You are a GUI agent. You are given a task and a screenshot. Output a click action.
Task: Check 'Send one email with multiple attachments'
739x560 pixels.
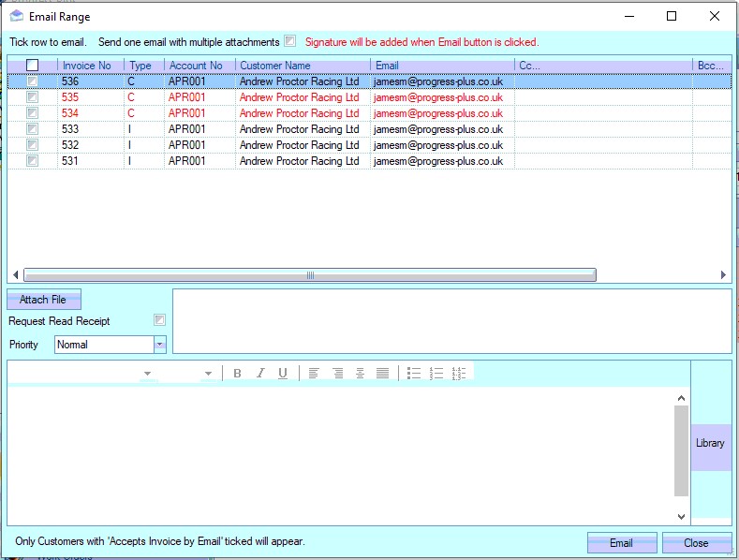click(x=290, y=41)
